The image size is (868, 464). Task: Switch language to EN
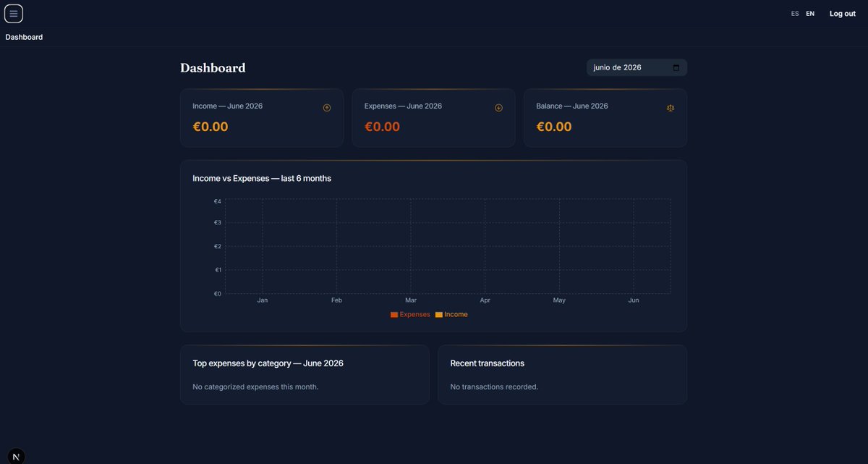(x=810, y=14)
